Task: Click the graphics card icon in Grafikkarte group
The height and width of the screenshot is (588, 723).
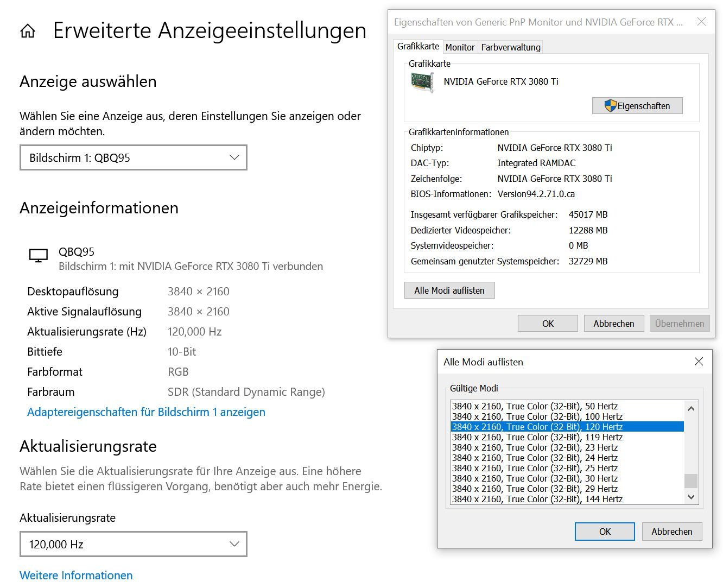Action: click(422, 83)
